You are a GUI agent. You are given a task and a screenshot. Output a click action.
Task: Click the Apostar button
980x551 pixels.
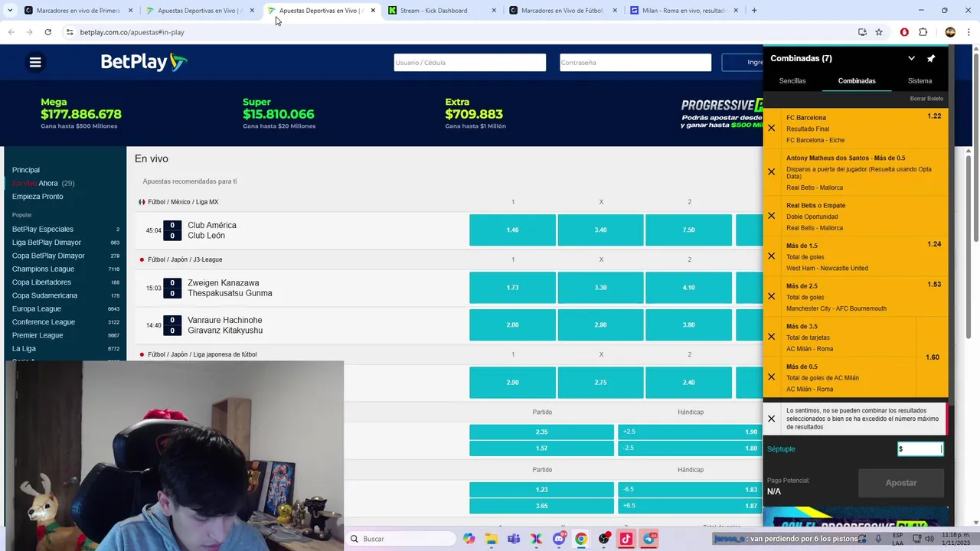click(x=901, y=483)
